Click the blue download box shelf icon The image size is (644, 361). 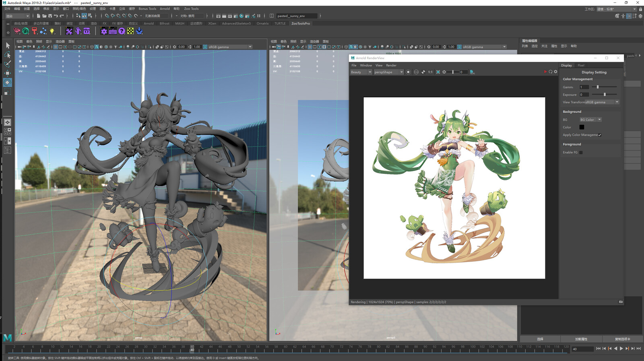click(x=139, y=31)
